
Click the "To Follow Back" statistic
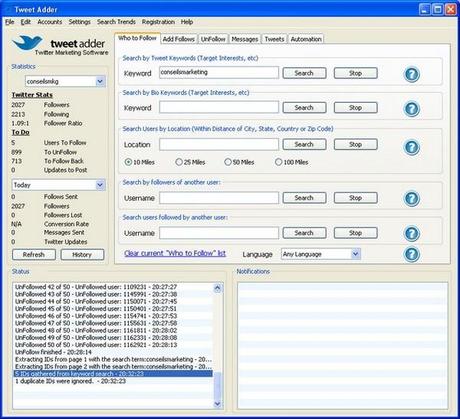pyautogui.click(x=64, y=161)
